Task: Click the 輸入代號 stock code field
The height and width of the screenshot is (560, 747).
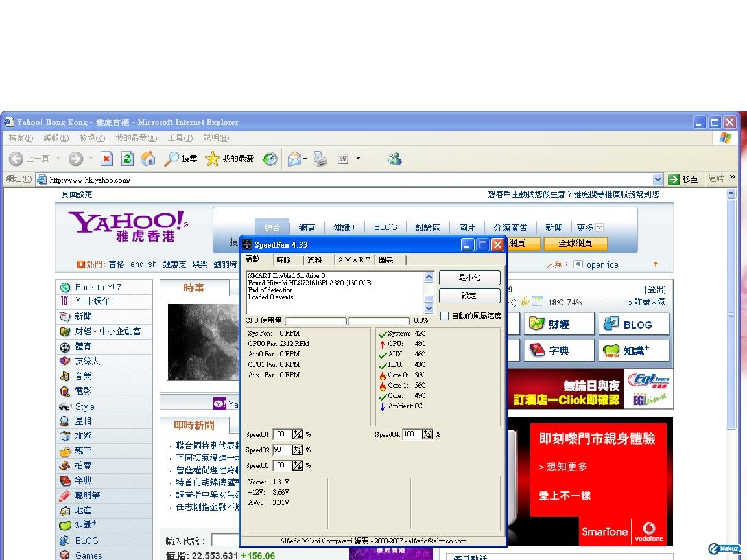Action: tap(226, 541)
